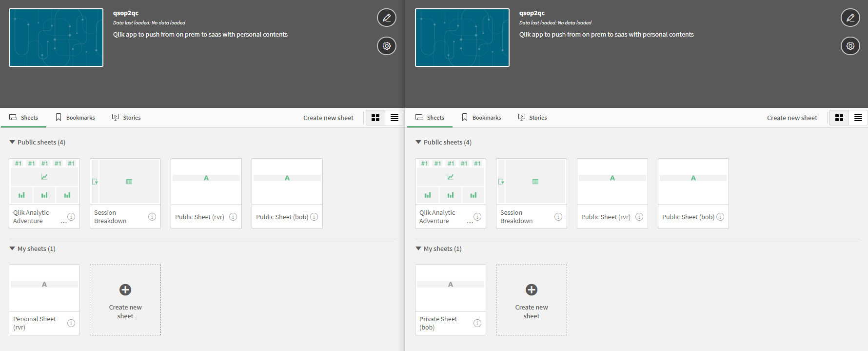Show info for Public Sheet (bob), left panel
This screenshot has width=868, height=351.
click(314, 217)
